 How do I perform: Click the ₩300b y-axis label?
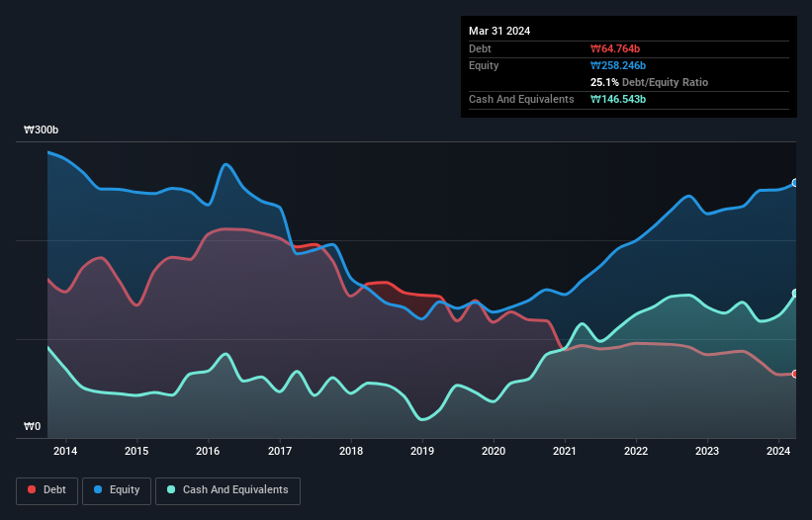click(x=41, y=130)
